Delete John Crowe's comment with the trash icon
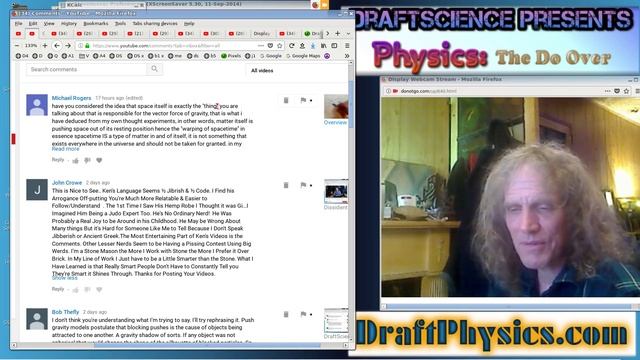This screenshot has width=640, height=360. (x=286, y=185)
